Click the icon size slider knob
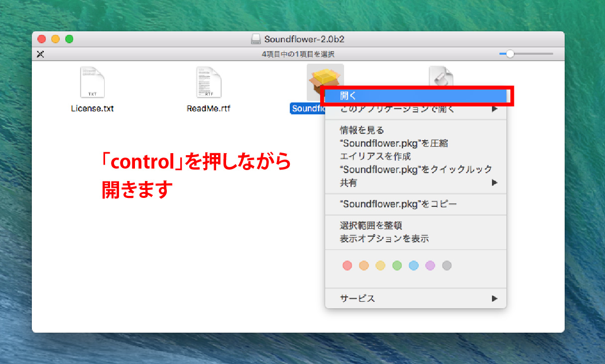Viewport: 605px width, 364px height. tap(510, 54)
